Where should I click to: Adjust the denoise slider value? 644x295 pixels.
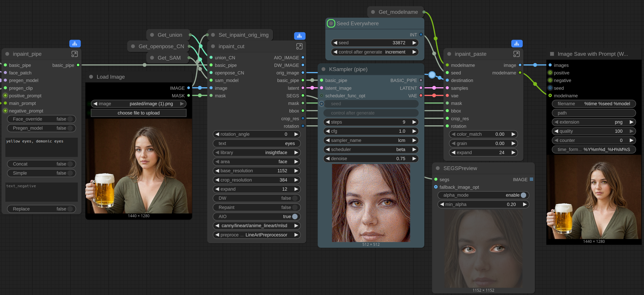[x=371, y=159]
